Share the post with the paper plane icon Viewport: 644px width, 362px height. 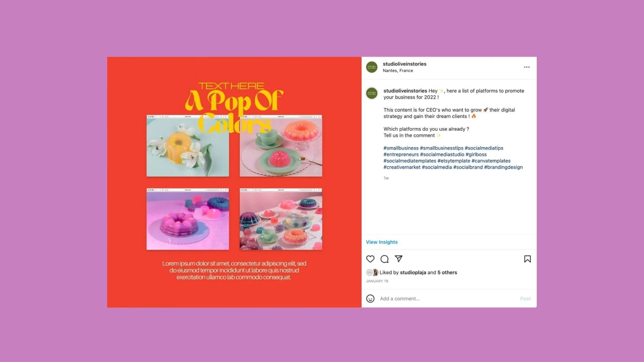click(399, 259)
